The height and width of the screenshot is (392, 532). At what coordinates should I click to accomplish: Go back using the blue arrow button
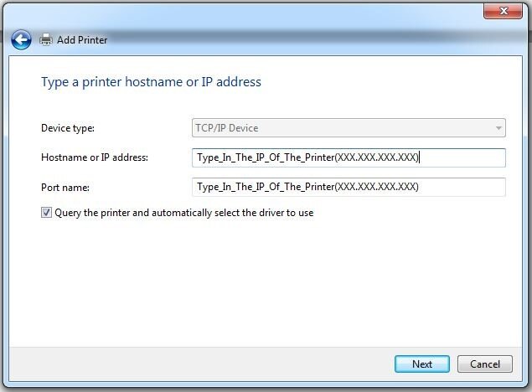[x=21, y=39]
